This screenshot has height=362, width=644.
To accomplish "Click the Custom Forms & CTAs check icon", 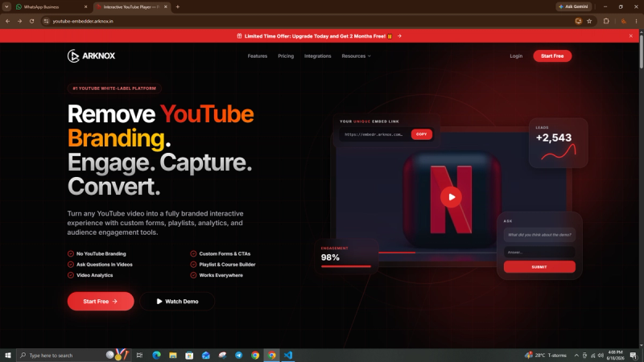I will pos(193,253).
